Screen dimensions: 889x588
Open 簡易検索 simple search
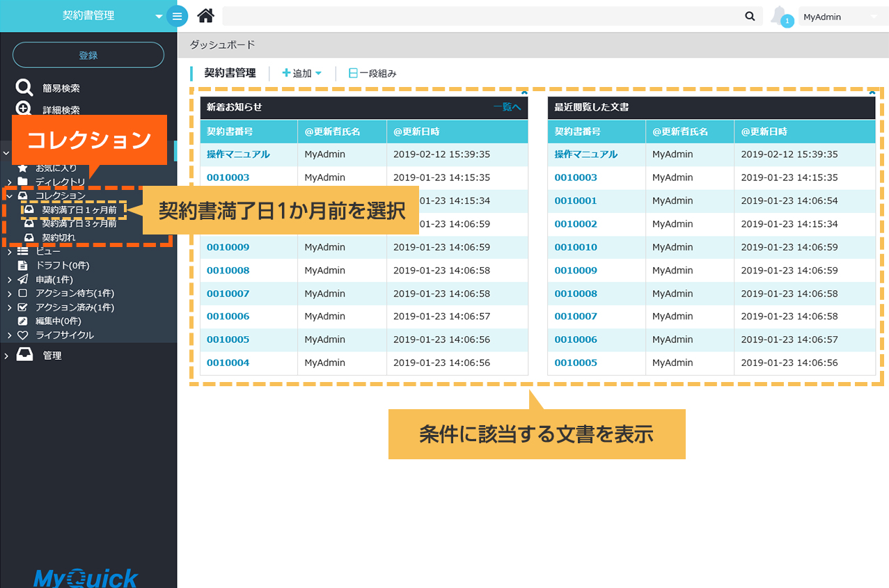pos(61,88)
